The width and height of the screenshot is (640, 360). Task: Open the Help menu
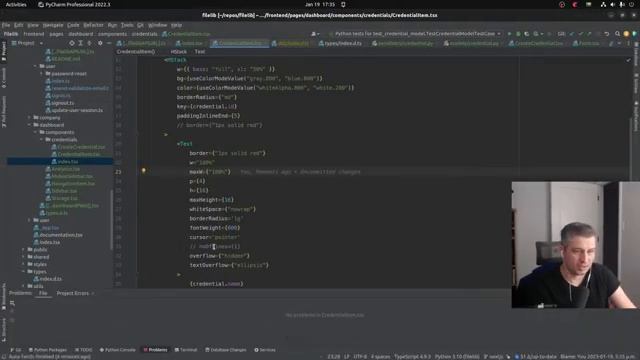tap(176, 25)
